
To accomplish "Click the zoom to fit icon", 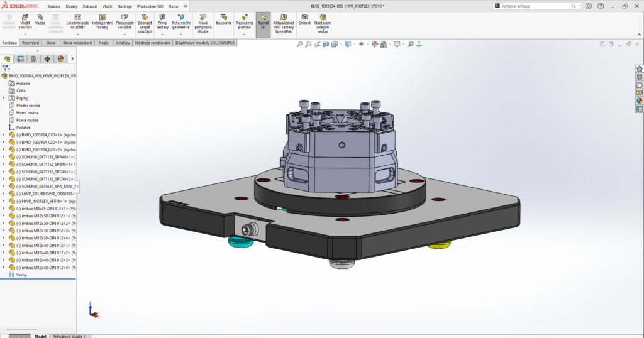I will click(x=300, y=45).
